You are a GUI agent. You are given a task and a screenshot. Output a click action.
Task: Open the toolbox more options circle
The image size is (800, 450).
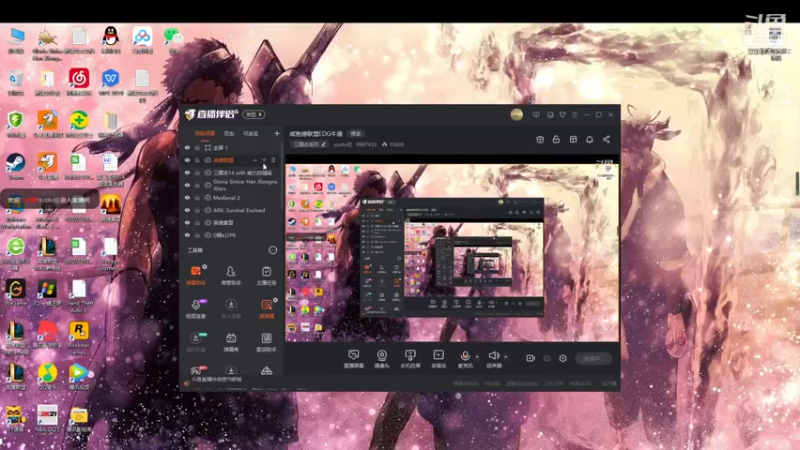(x=273, y=250)
